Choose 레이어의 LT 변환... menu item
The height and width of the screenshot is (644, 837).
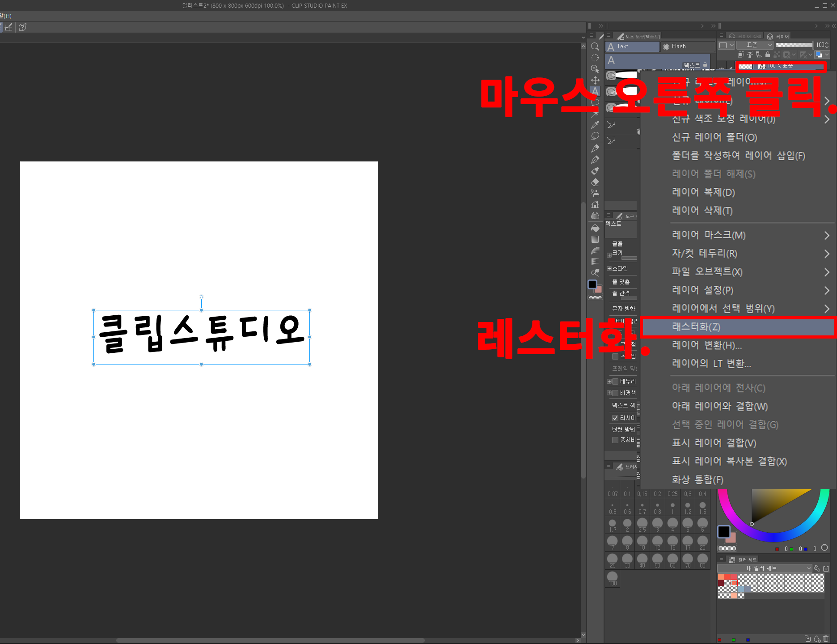click(738, 364)
